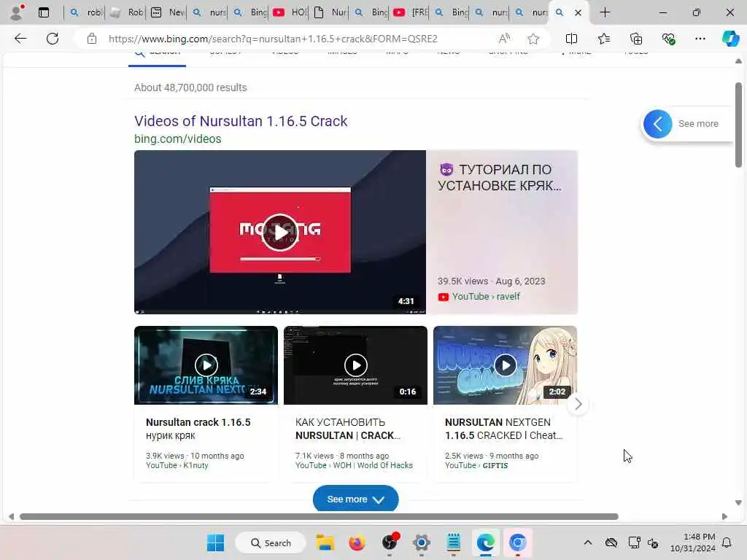The image size is (747, 560).
Task: Open the OneDrive cloud tray icon
Action: tap(611, 542)
